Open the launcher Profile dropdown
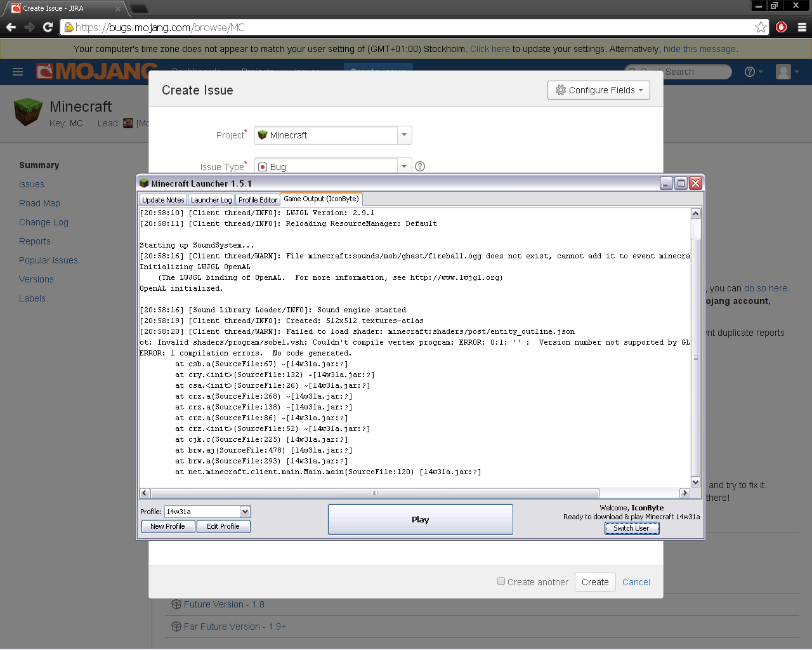This screenshot has height=650, width=812. pos(245,512)
